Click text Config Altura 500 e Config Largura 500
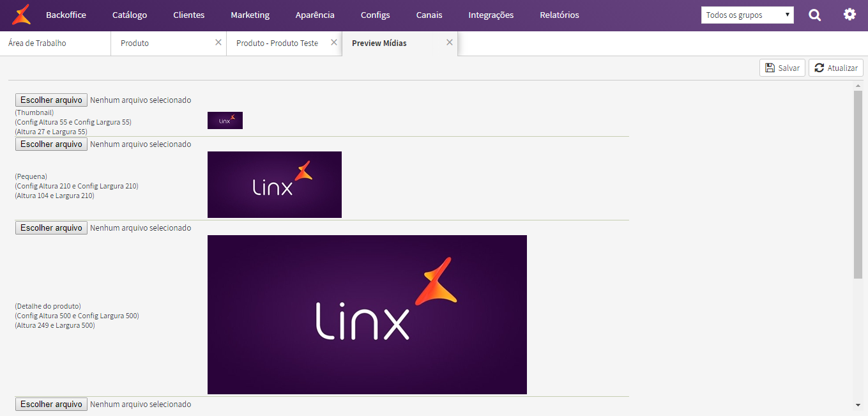 point(77,316)
